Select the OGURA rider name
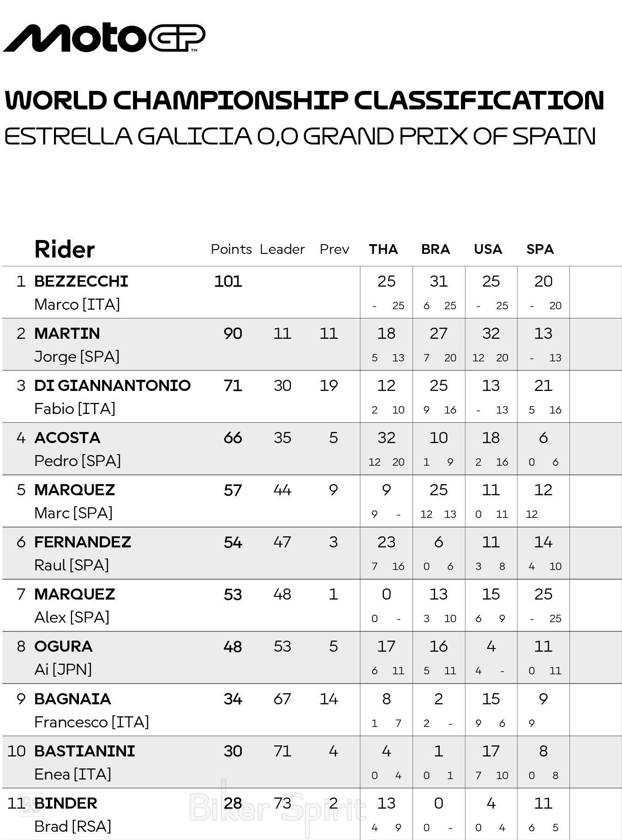This screenshot has width=622, height=840. [63, 646]
